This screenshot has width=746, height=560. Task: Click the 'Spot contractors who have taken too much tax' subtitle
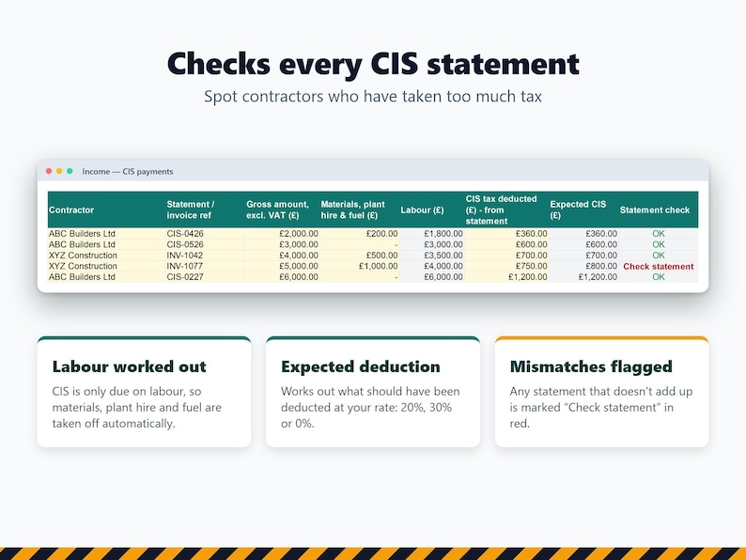click(373, 97)
